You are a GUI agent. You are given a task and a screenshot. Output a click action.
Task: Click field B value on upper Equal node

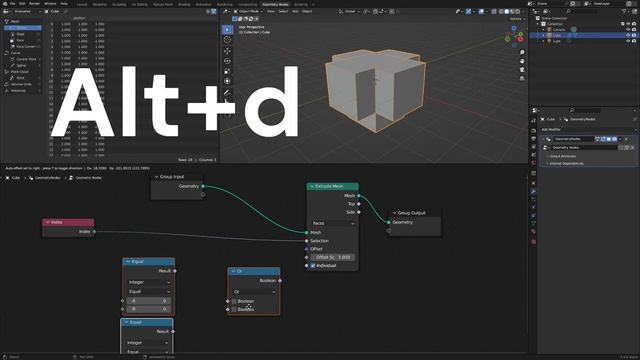click(149, 309)
